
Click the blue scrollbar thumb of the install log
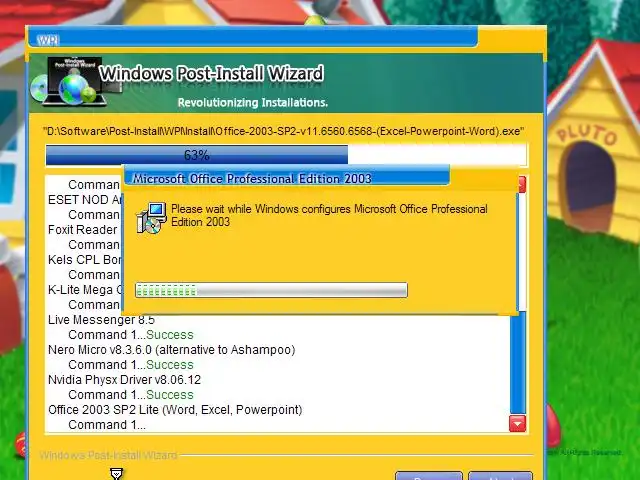(518, 363)
